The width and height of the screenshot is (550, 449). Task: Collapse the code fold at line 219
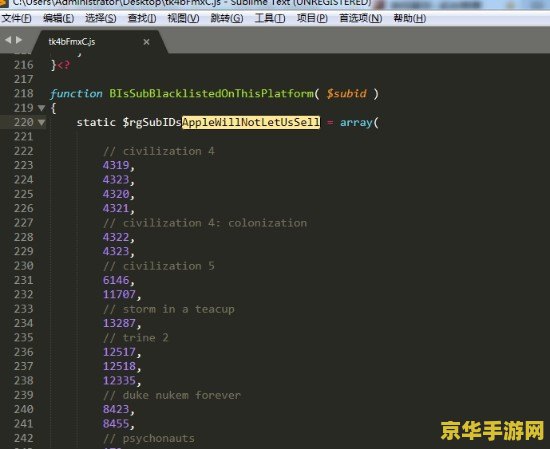coord(41,108)
